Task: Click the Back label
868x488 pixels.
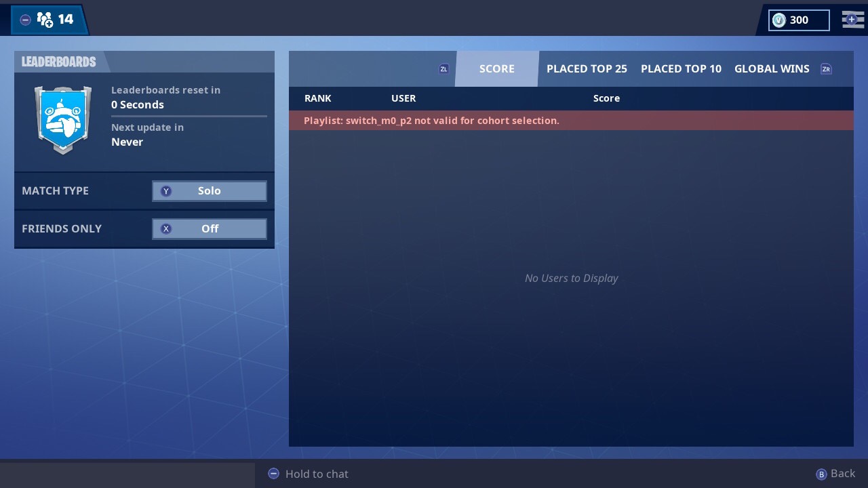Action: tap(843, 474)
